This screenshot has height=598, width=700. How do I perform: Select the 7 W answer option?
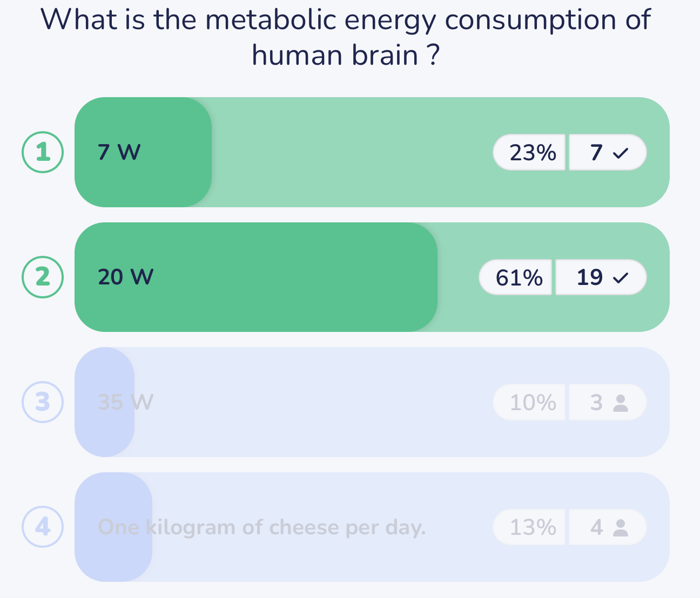[x=119, y=152]
